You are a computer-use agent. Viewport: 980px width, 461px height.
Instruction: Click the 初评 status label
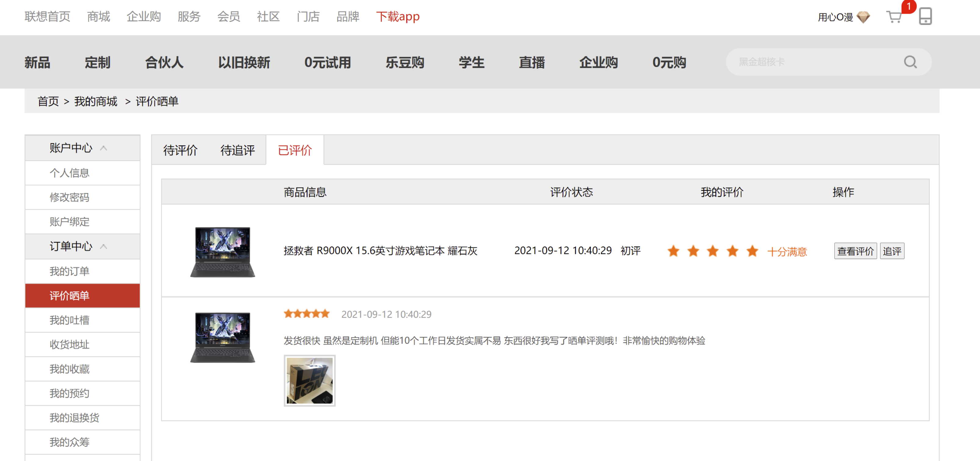(x=630, y=250)
